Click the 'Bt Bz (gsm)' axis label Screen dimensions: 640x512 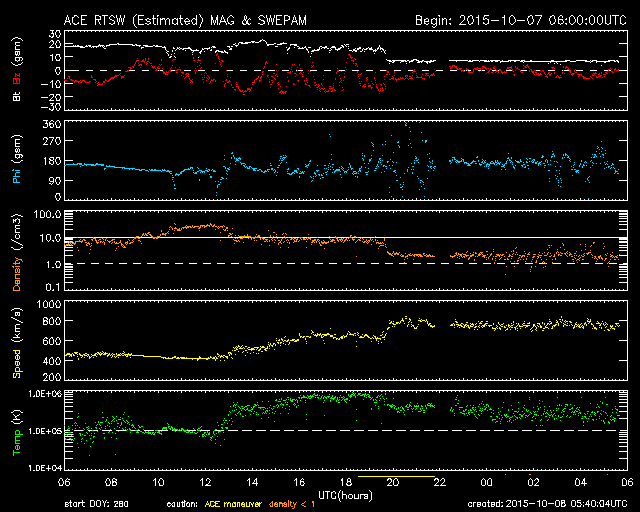[x=17, y=69]
